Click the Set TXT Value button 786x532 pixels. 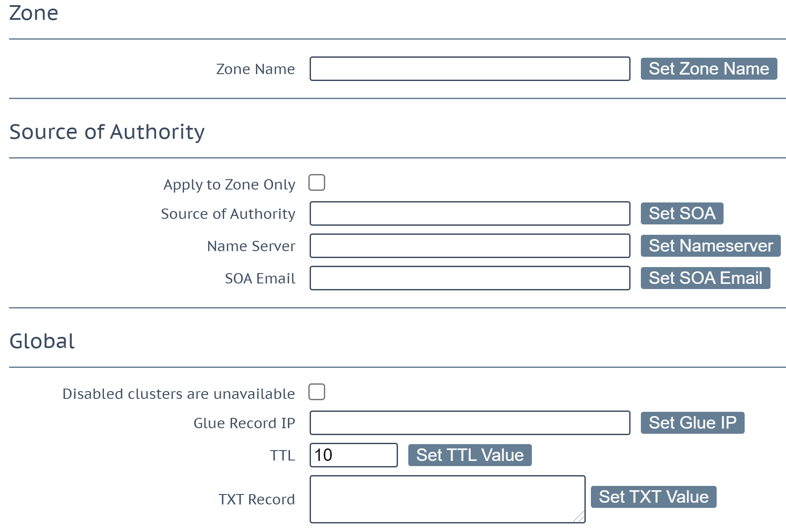point(653,497)
